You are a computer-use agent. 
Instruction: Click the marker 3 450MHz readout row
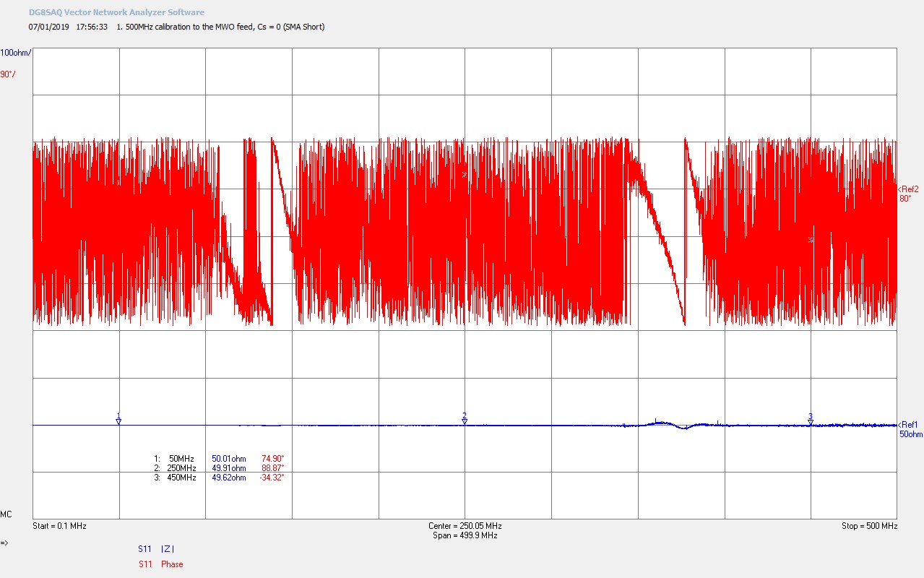218,478
